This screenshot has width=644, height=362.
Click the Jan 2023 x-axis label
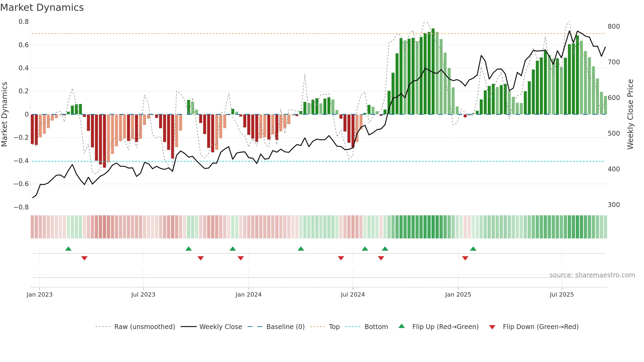(40, 295)
